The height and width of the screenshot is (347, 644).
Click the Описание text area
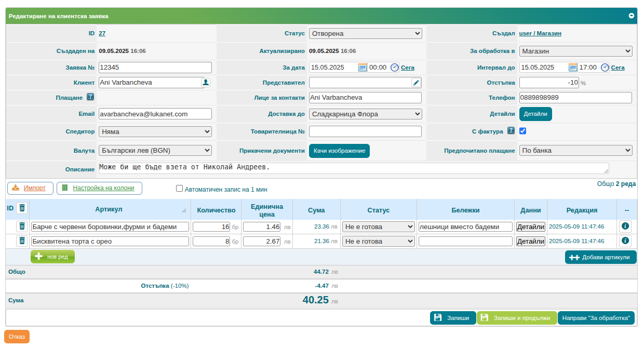tap(354, 168)
